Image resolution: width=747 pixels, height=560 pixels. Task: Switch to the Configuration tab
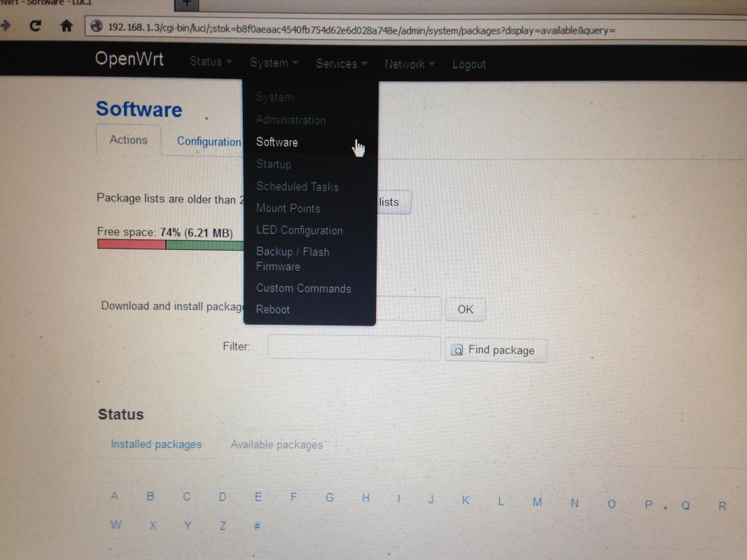coord(209,141)
